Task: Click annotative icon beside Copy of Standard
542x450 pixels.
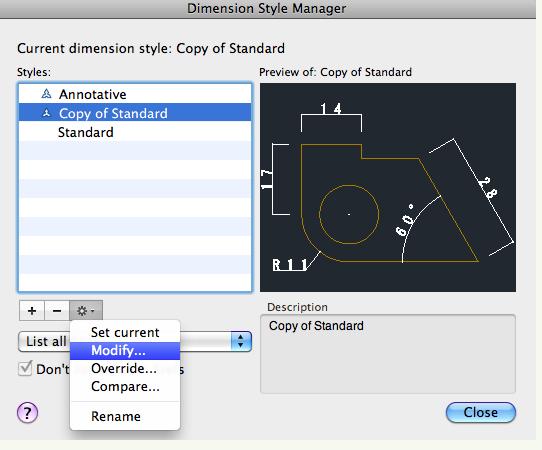Action: [46, 113]
